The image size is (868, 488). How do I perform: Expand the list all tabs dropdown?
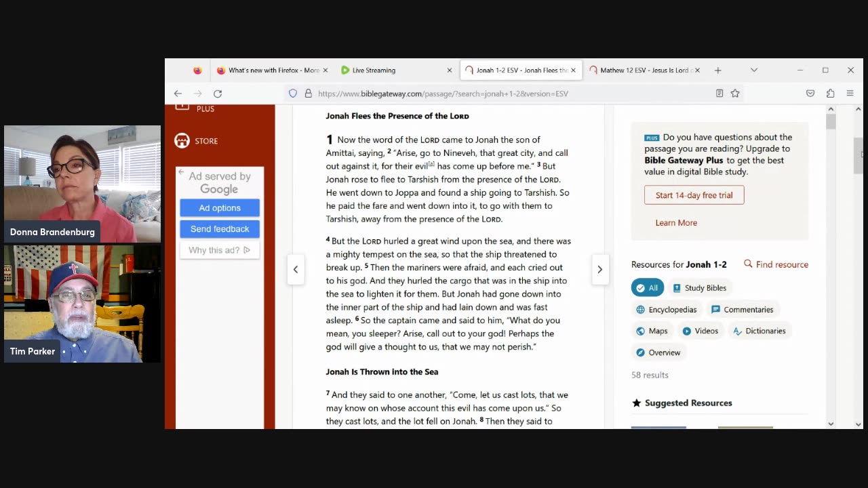pos(753,70)
